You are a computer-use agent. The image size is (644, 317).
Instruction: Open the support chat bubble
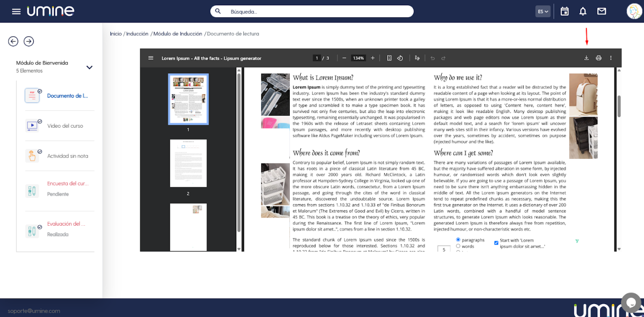coord(631,302)
